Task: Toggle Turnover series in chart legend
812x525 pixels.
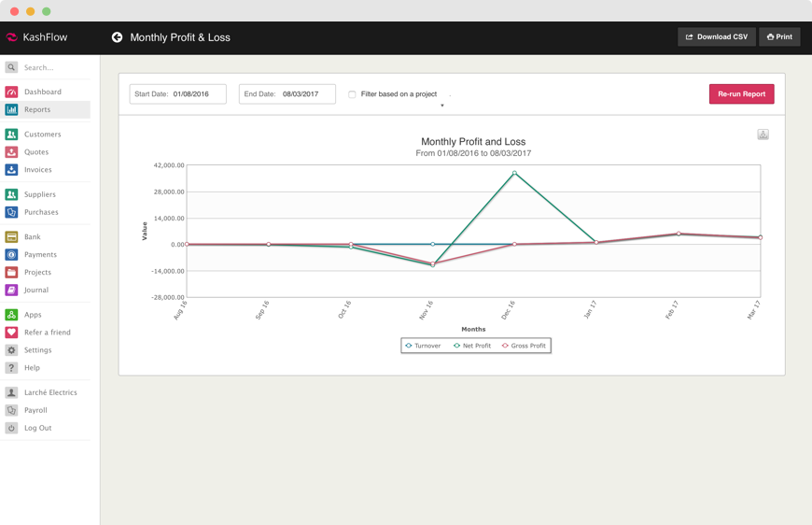Action: [x=423, y=346]
